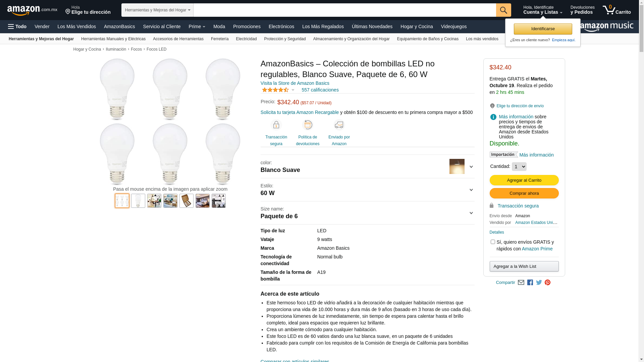The image size is (644, 362).
Task: Share this product on Twitter
Action: [539, 283]
